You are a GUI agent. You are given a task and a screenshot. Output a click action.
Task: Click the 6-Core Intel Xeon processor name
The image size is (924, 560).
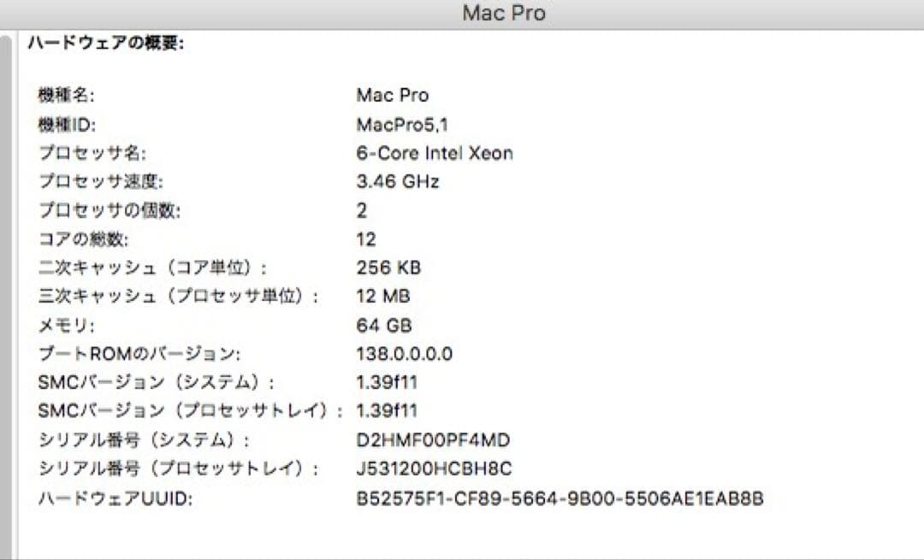pyautogui.click(x=434, y=152)
